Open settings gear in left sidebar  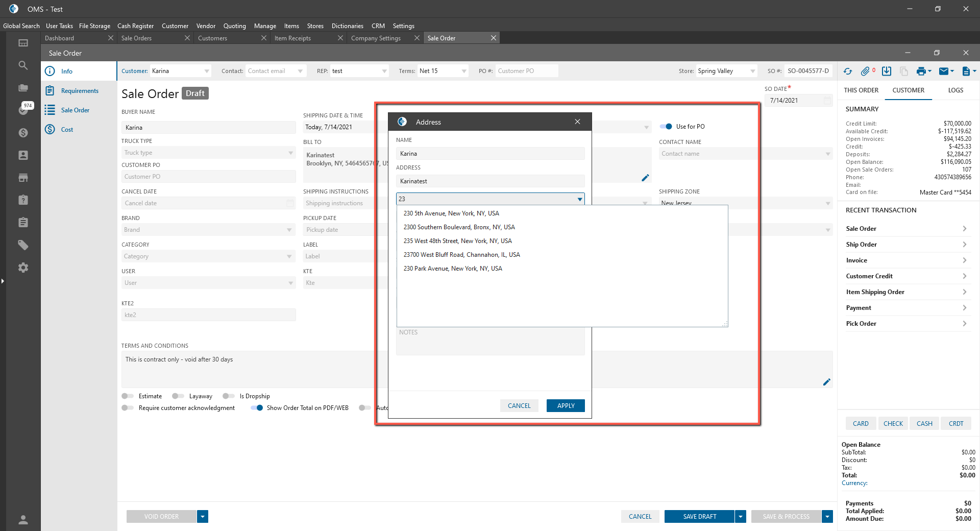(x=23, y=268)
